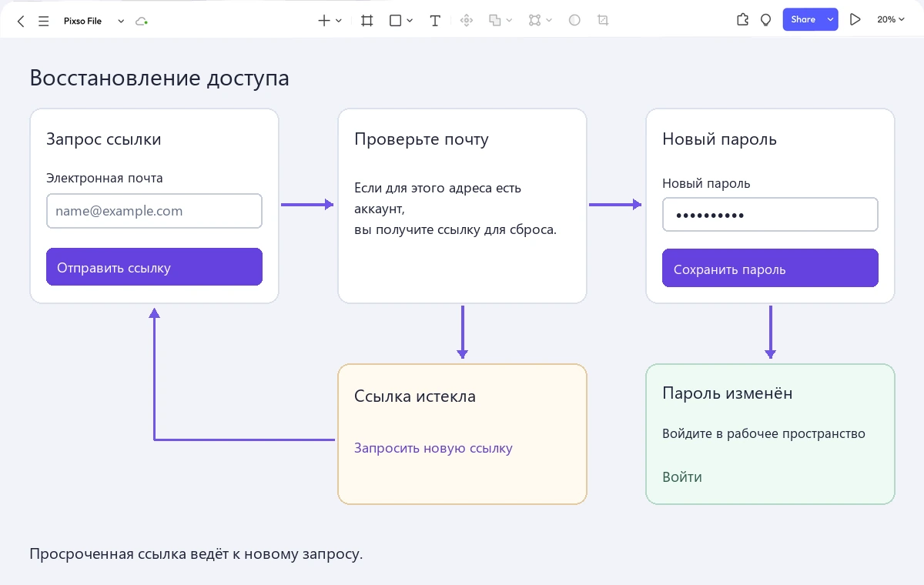Select the Просроченная ссылка footer note
Viewport: 924px width, 585px height.
point(196,554)
